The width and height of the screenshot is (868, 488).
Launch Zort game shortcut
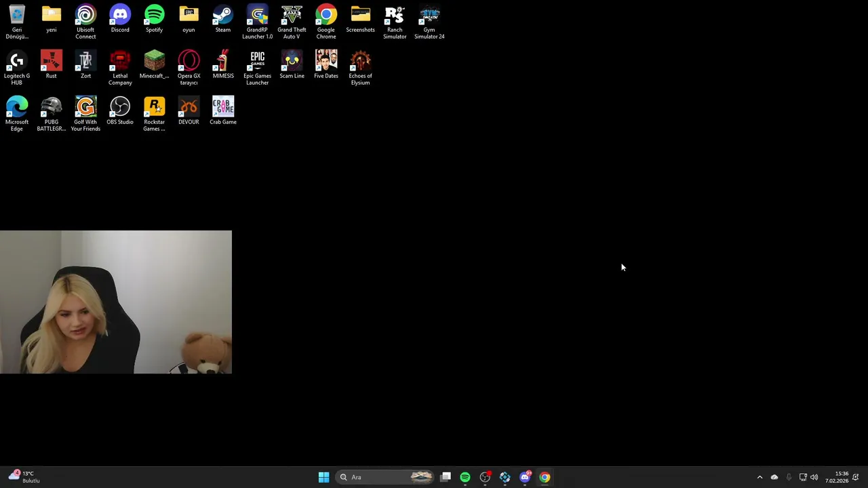click(85, 65)
